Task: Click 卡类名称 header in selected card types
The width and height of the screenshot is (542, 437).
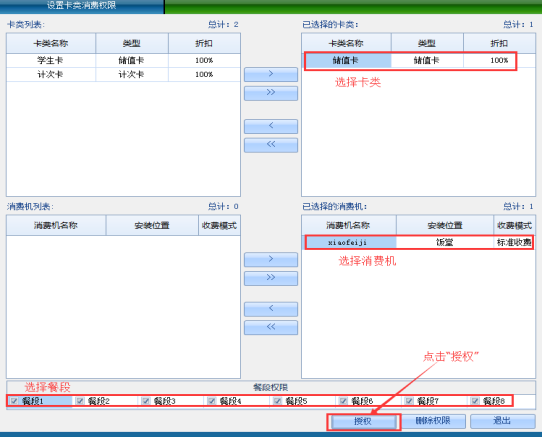Action: 346,44
